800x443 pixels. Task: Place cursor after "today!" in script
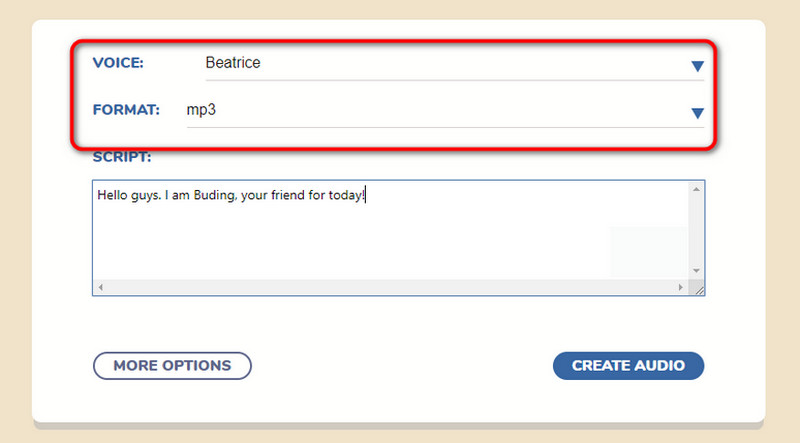pos(367,196)
